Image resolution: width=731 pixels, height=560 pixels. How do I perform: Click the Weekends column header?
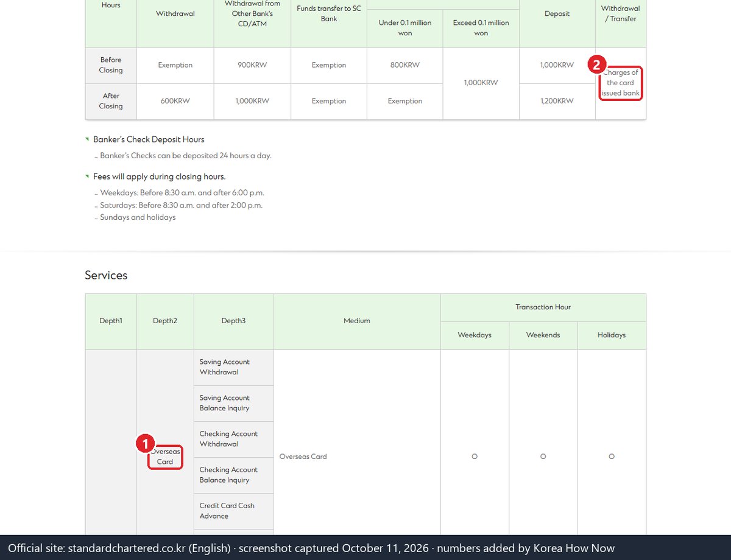click(543, 335)
